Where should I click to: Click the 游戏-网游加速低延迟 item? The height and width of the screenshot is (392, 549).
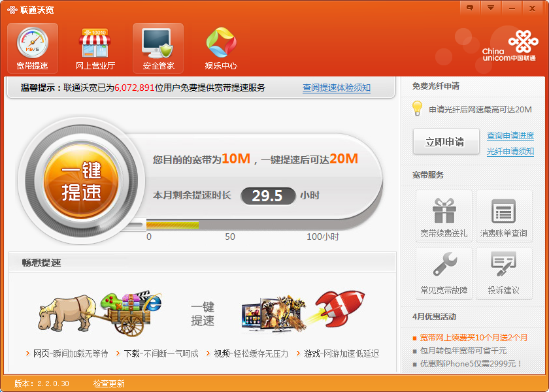(341, 353)
